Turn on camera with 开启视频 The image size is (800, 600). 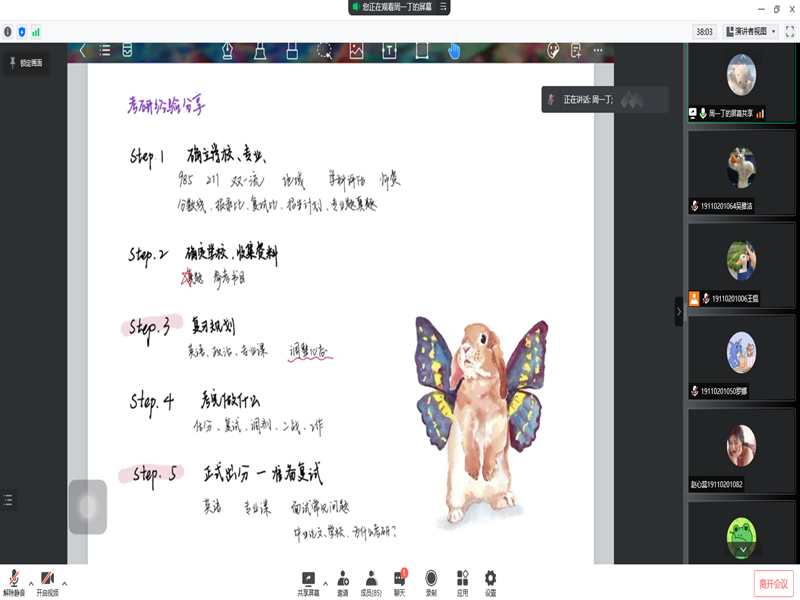(x=47, y=581)
